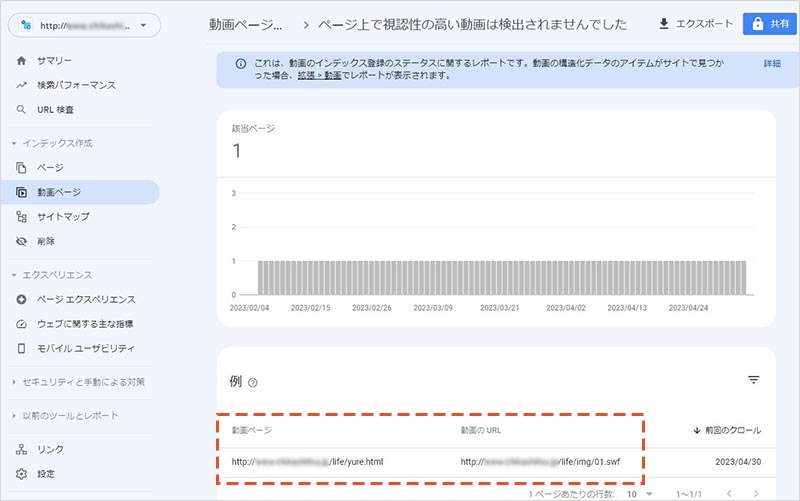Viewport: 800px width, 501px height.
Task: Click the Export download icon
Action: (665, 24)
